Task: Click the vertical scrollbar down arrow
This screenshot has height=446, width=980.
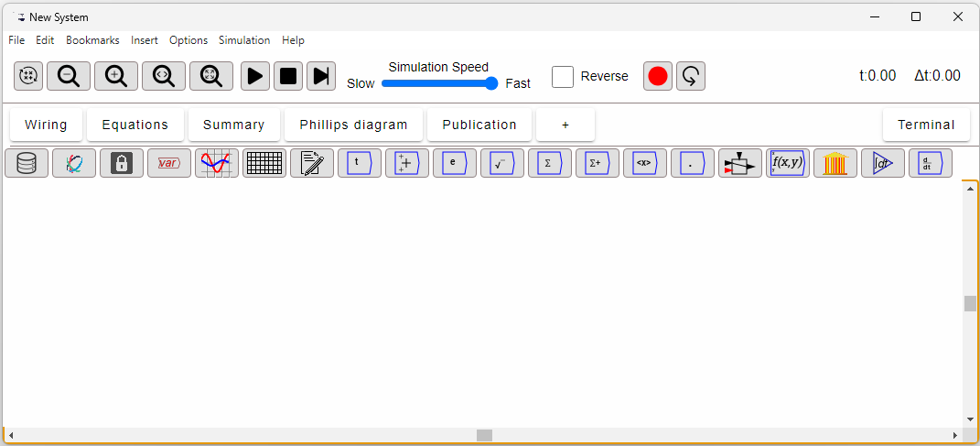Action: point(970,419)
